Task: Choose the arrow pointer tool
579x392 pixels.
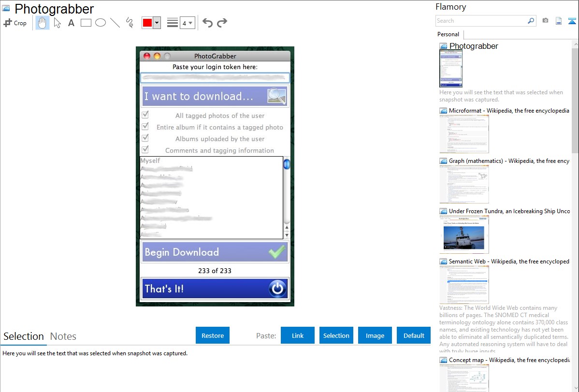Action: (x=57, y=23)
